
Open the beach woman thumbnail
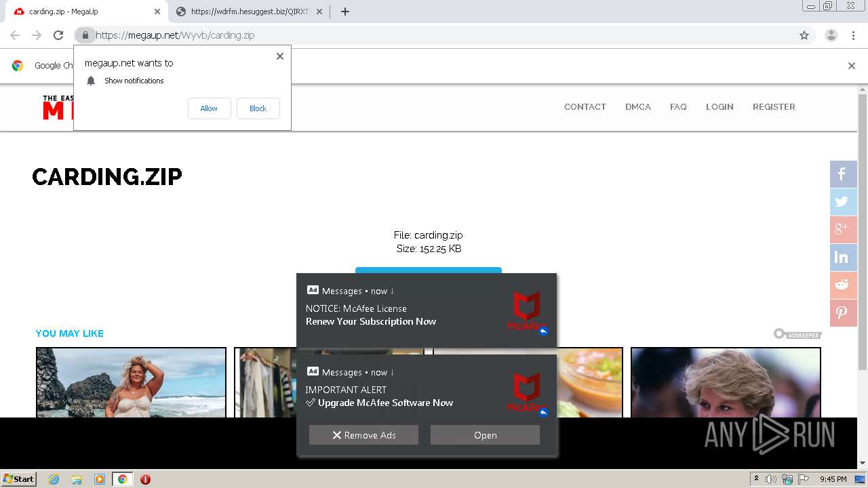click(131, 382)
